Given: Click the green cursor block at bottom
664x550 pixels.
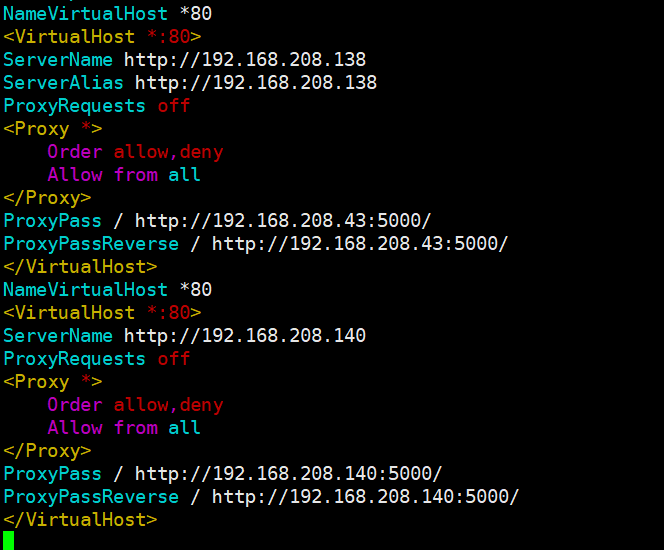Looking at the screenshot, I should (9, 541).
